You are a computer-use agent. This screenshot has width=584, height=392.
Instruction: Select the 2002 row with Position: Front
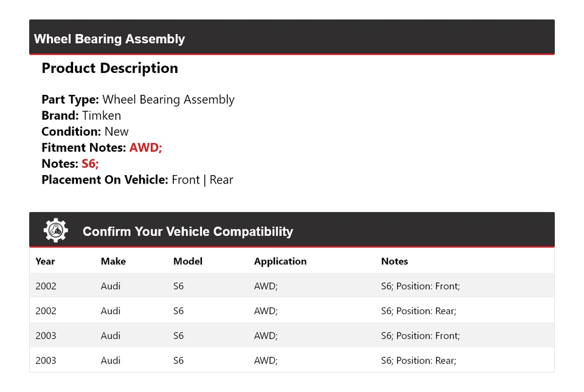coord(291,286)
